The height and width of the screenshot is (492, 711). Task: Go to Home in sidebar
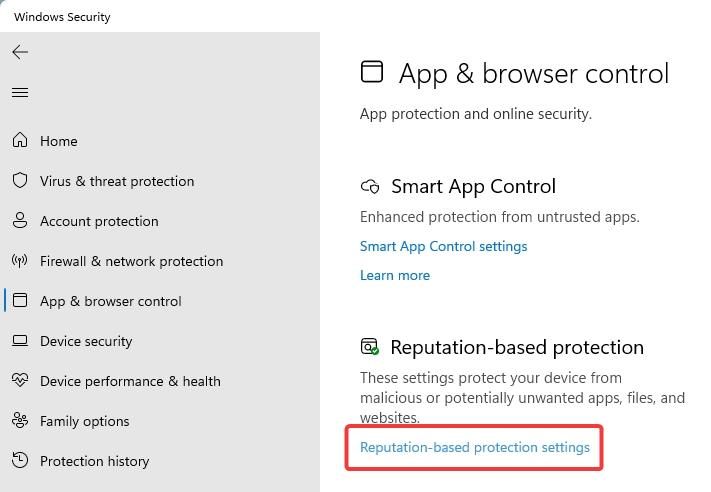point(58,141)
